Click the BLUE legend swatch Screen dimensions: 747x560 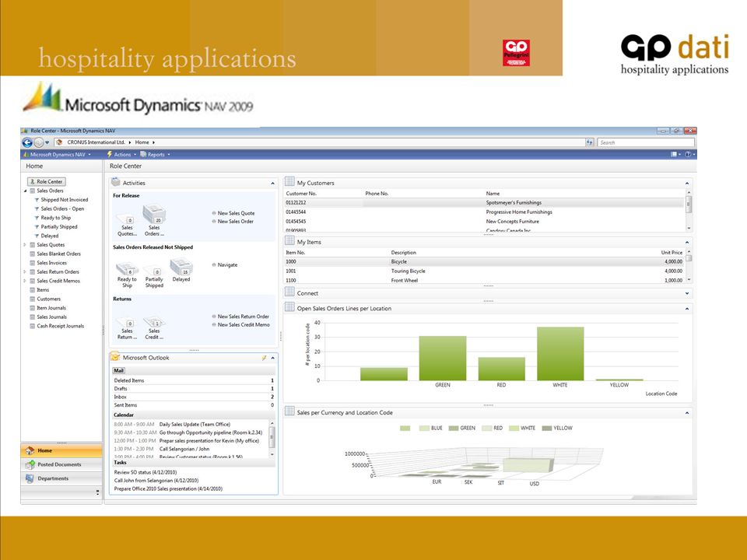(x=424, y=428)
